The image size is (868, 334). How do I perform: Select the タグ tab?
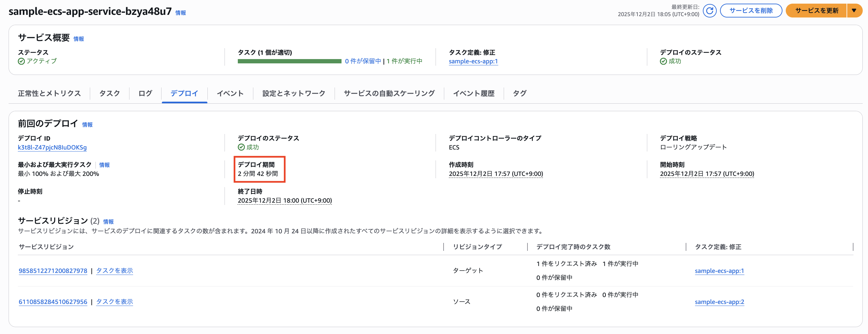pyautogui.click(x=519, y=93)
